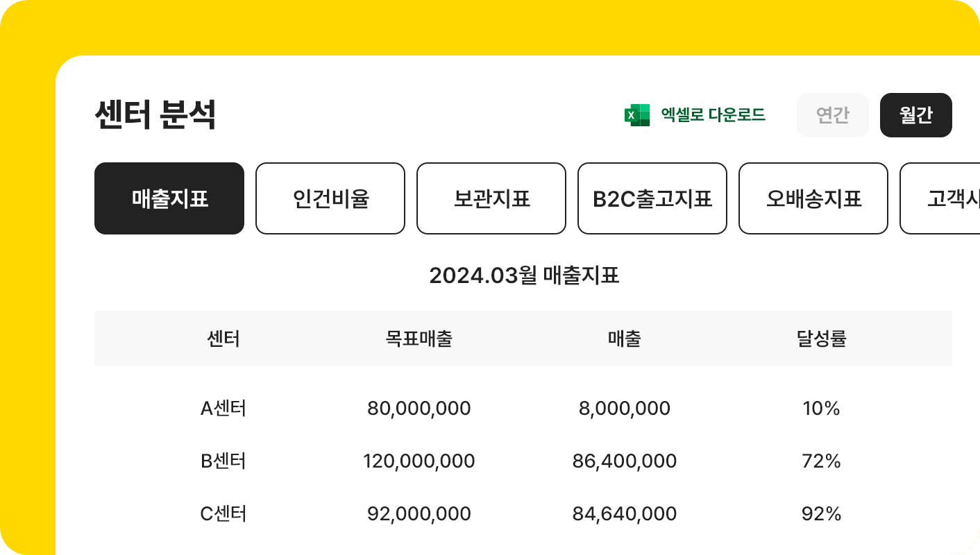Click the 매출 column header
This screenshot has width=980, height=555.
click(x=625, y=339)
